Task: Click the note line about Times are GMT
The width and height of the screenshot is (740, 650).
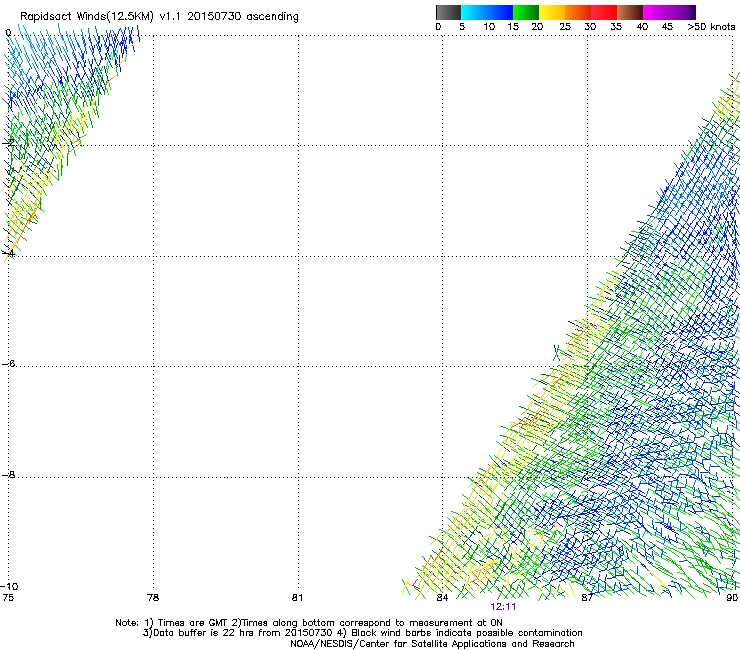Action: 309,623
